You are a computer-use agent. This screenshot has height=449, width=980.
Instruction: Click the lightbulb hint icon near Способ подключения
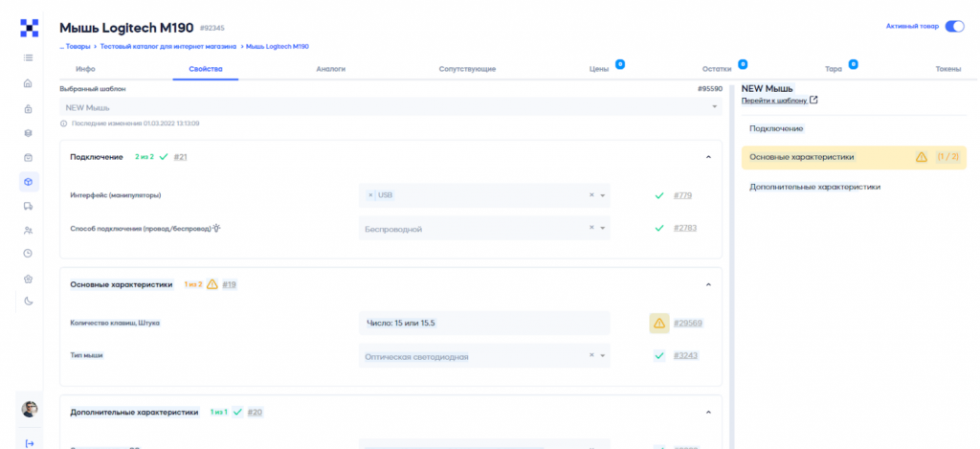[217, 228]
